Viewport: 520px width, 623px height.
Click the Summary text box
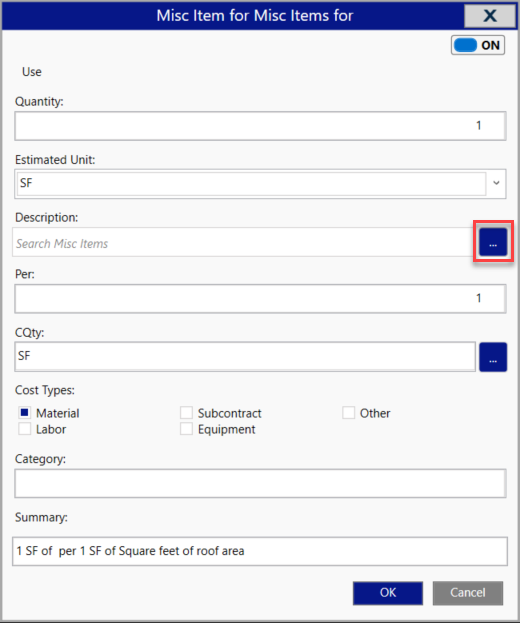click(260, 551)
